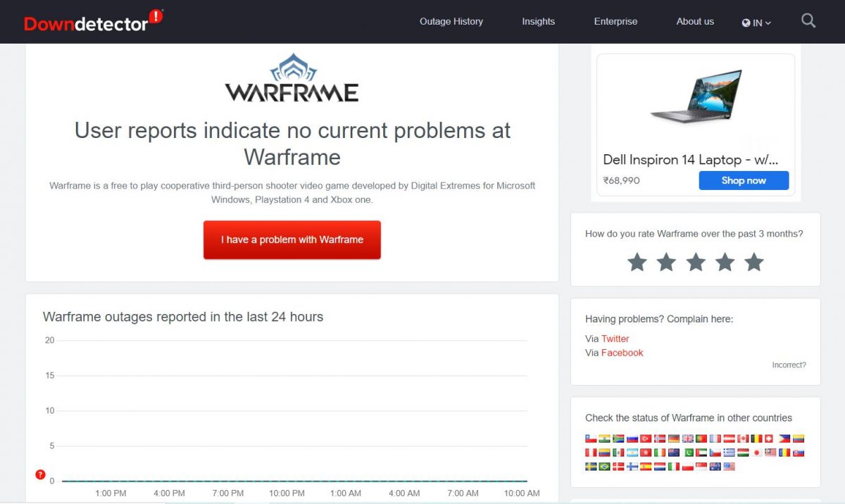This screenshot has height=504, width=845.
Task: Click the Warframe logo image
Action: [x=292, y=78]
